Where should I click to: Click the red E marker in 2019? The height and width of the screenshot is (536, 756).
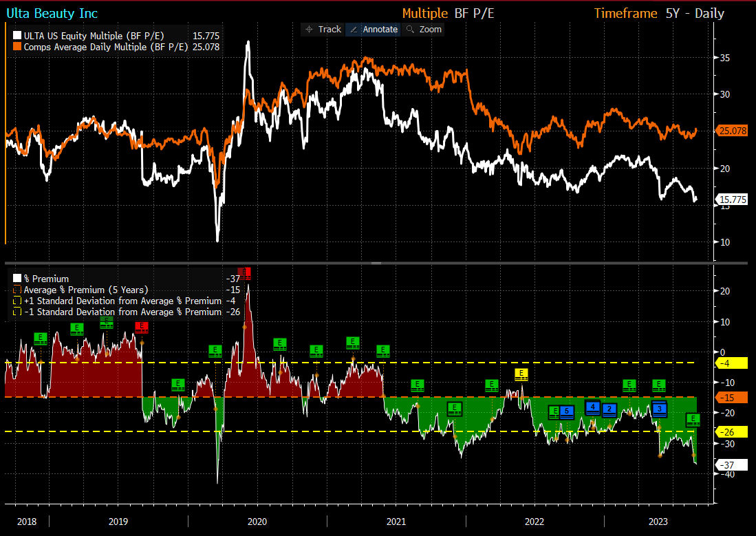(x=142, y=327)
